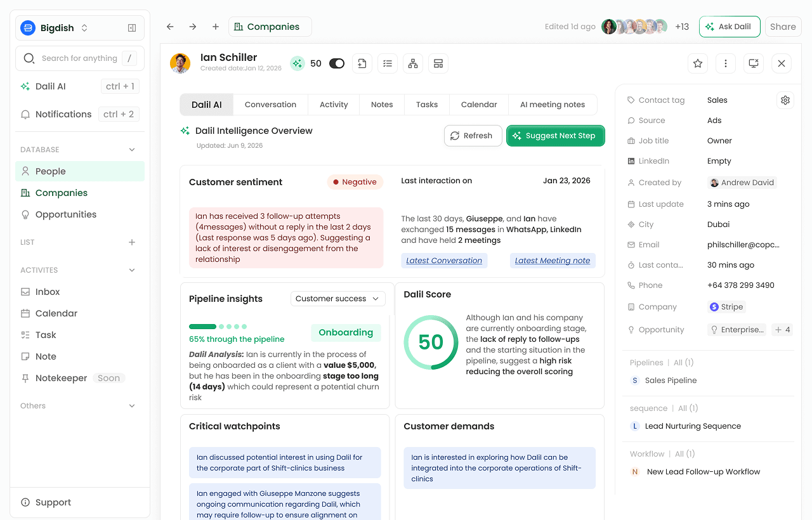Click Suggest Next Step button
812x520 pixels.
tap(556, 136)
